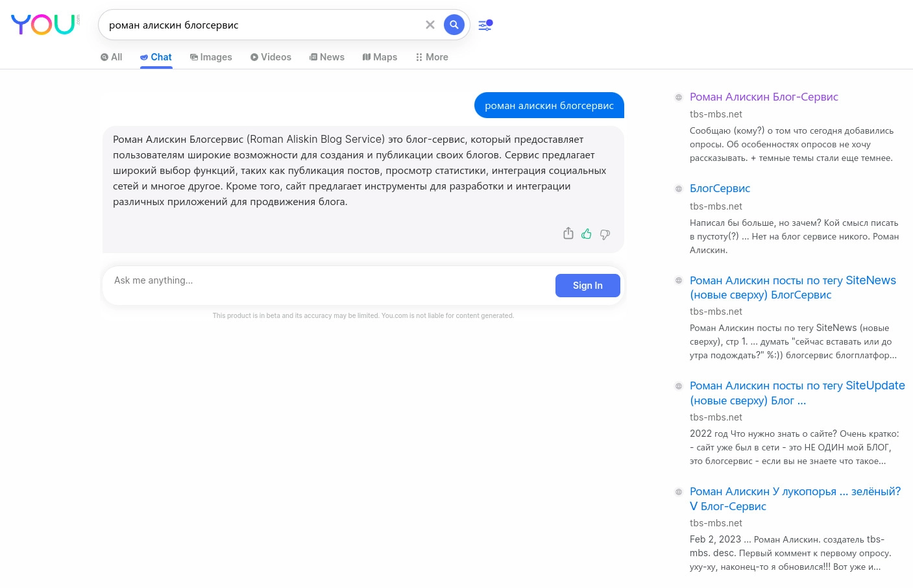Open the SiteNews tag posts result
913x588 pixels.
[x=793, y=288]
